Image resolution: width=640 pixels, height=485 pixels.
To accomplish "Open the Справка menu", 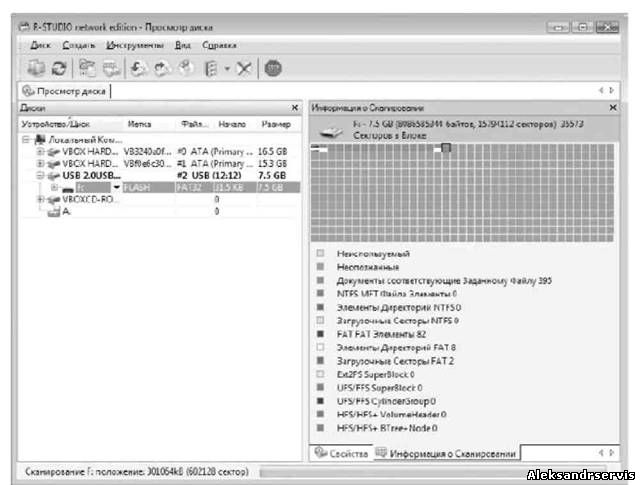I will pos(219,45).
